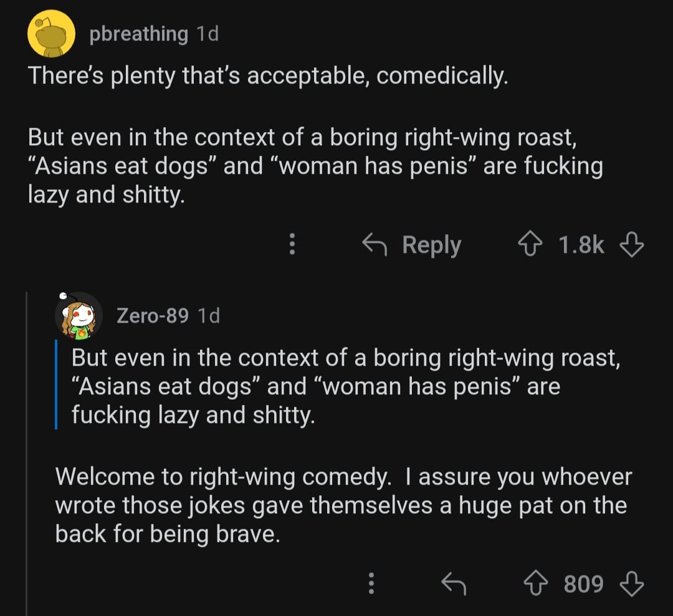This screenshot has height=616, width=673.
Task: Open the pbreathing user profile link
Action: point(138,34)
